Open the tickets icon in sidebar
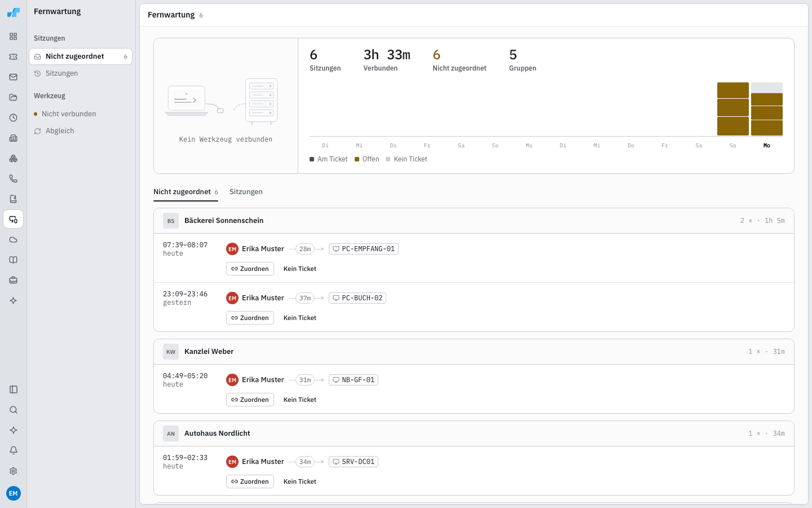This screenshot has height=508, width=812. (x=14, y=57)
